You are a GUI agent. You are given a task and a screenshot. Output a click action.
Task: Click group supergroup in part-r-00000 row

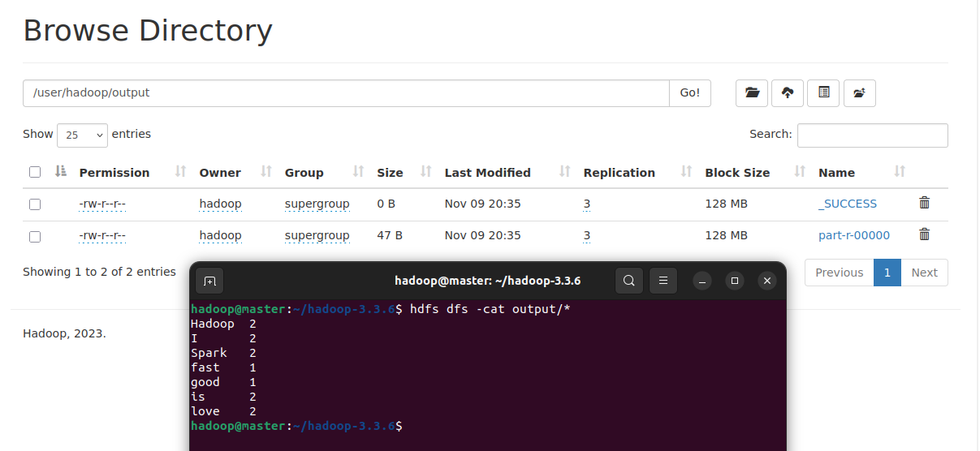[x=317, y=235]
